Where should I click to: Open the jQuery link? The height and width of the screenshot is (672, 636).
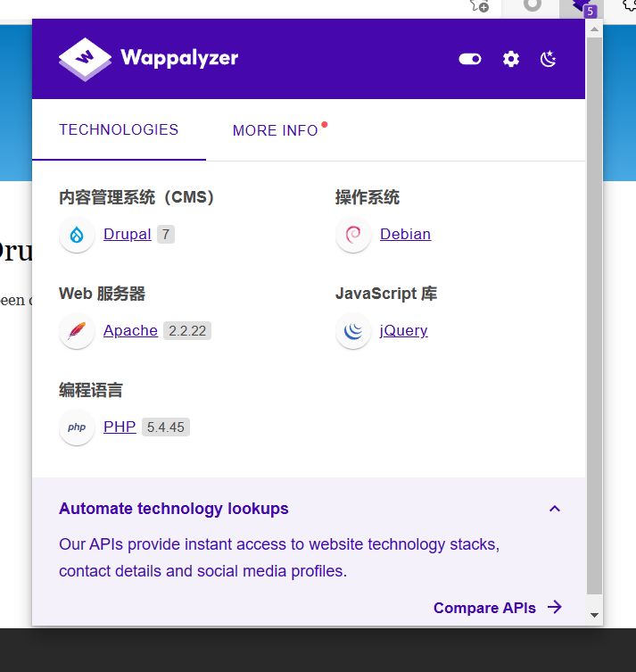pyautogui.click(x=403, y=331)
